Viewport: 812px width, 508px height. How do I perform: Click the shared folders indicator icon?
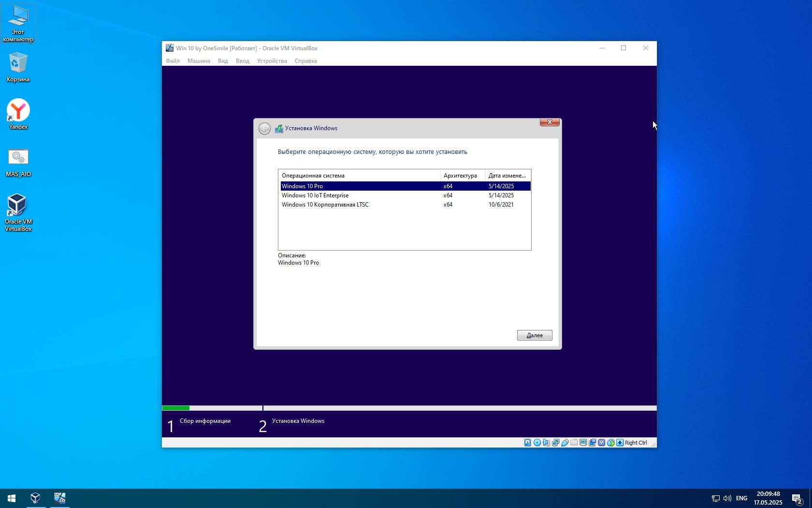click(x=574, y=443)
